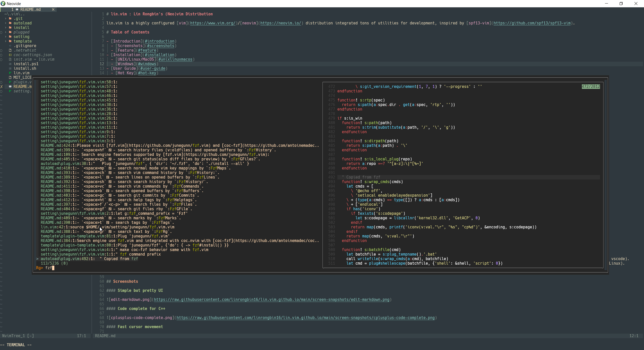Click the autoload folder icon
Viewport: 644px width, 350px height.
click(10, 23)
